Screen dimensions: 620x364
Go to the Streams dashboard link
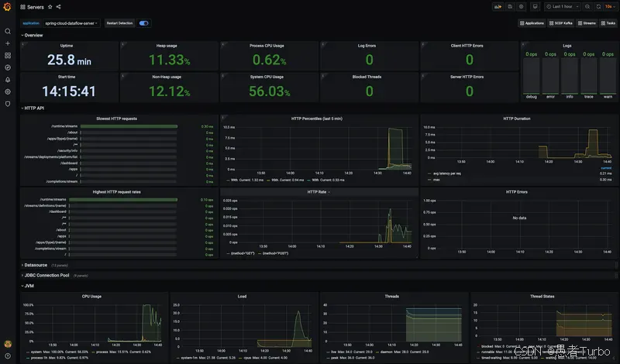click(587, 23)
